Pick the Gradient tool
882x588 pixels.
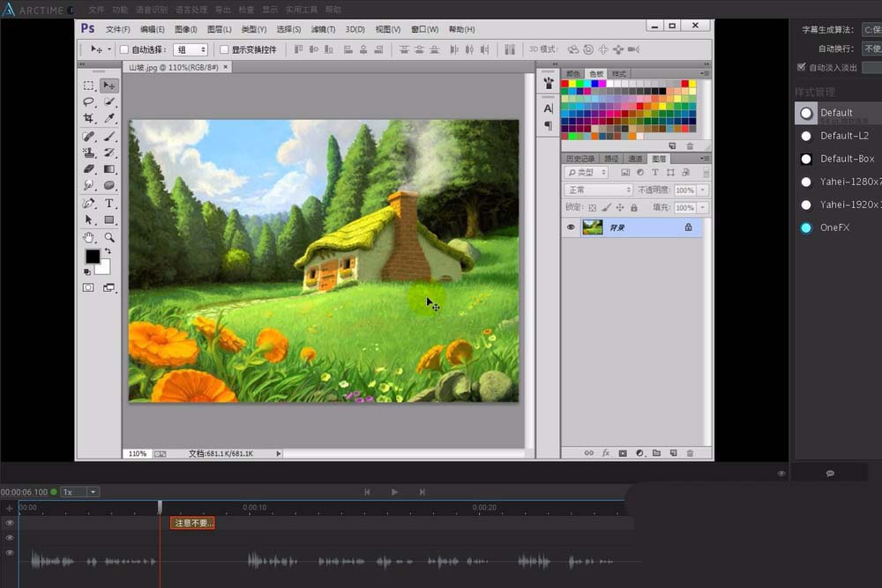(x=109, y=168)
